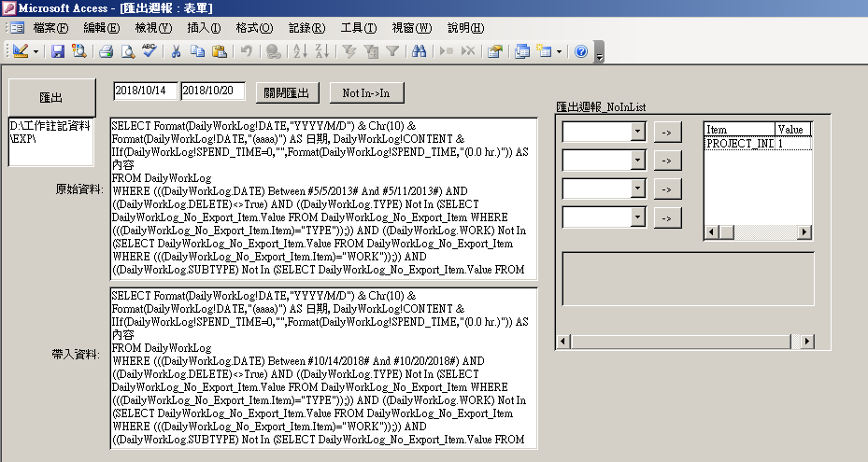Expand the second combo box in NoInList
Screen dimensions: 868x462
pos(638,161)
